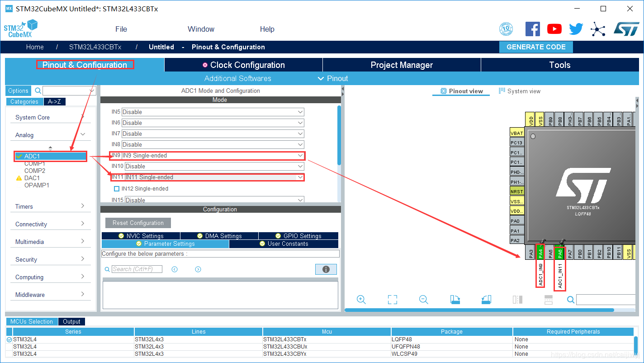Collapse the Analog category

click(x=50, y=135)
